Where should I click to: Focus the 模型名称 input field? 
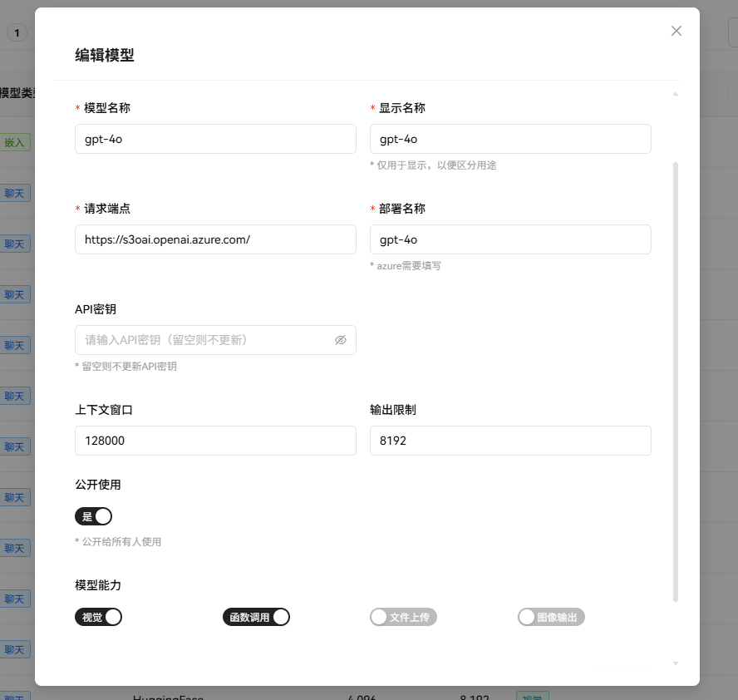tap(215, 139)
